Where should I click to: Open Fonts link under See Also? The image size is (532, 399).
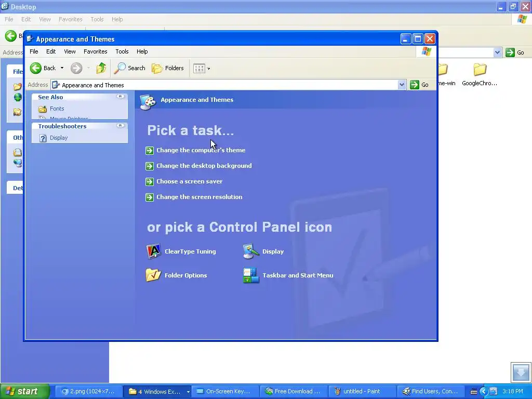57,109
